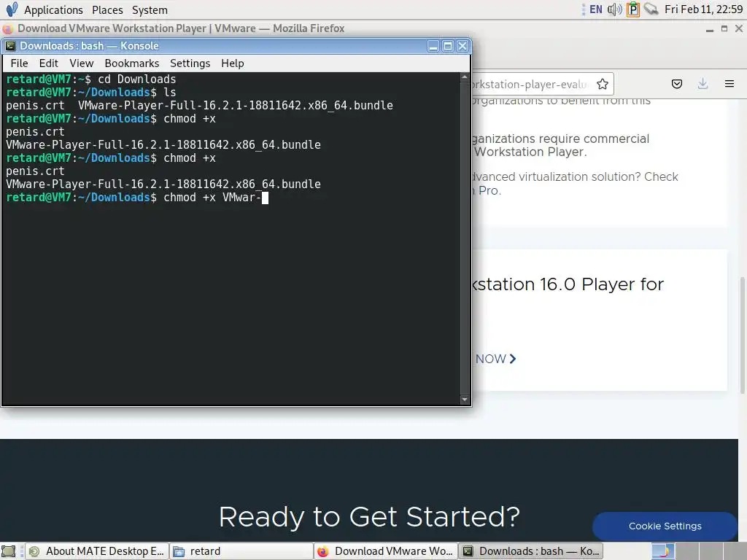This screenshot has height=560, width=747.
Task: Switch to About MATE Desktop taskbar window
Action: point(97,551)
